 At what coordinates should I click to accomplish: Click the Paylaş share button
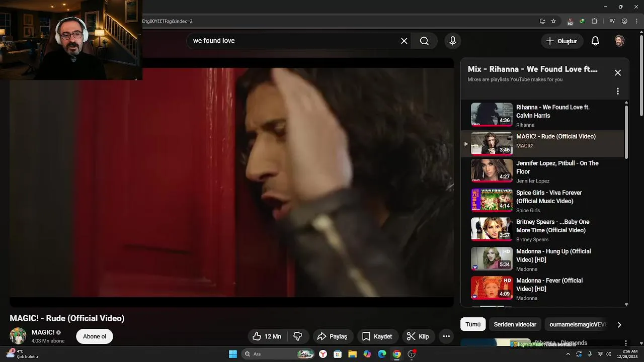coord(333,336)
